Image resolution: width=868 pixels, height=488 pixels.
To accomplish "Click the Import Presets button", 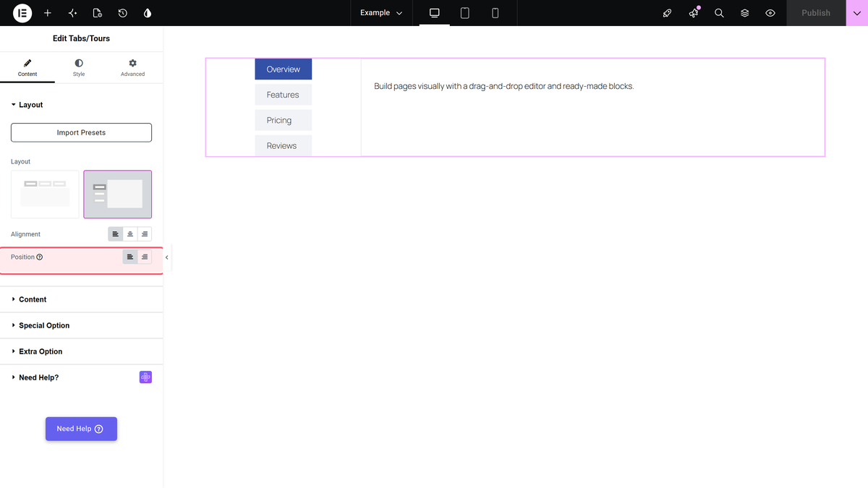I will (x=81, y=133).
